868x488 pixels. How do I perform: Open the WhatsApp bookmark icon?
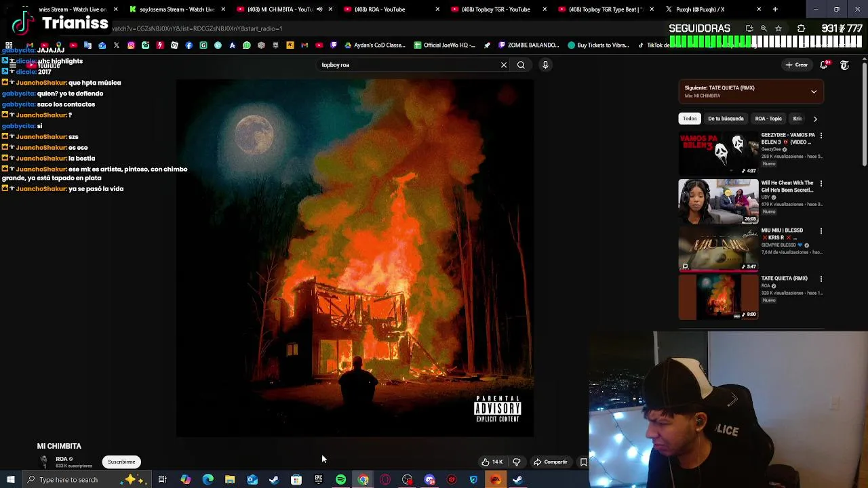click(x=247, y=45)
